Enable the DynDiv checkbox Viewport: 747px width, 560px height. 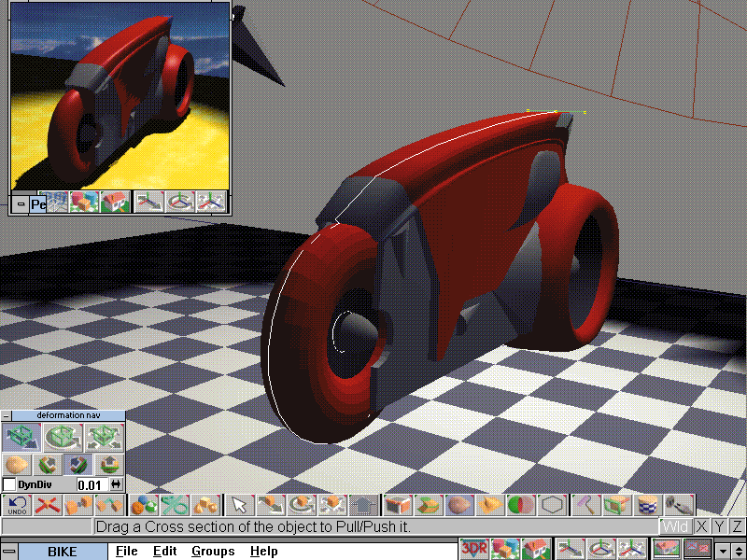pos(9,484)
